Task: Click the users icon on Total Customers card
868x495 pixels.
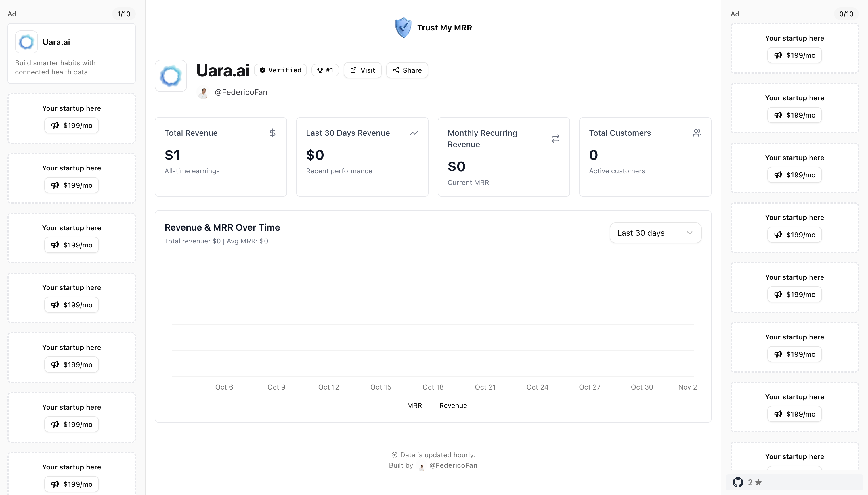Action: pyautogui.click(x=697, y=133)
